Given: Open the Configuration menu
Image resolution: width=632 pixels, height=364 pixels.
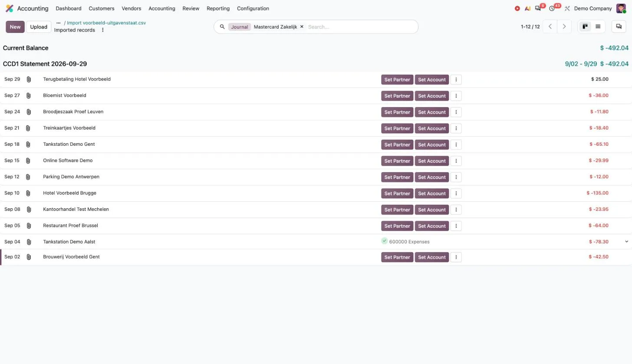Looking at the screenshot, I should click(x=253, y=8).
